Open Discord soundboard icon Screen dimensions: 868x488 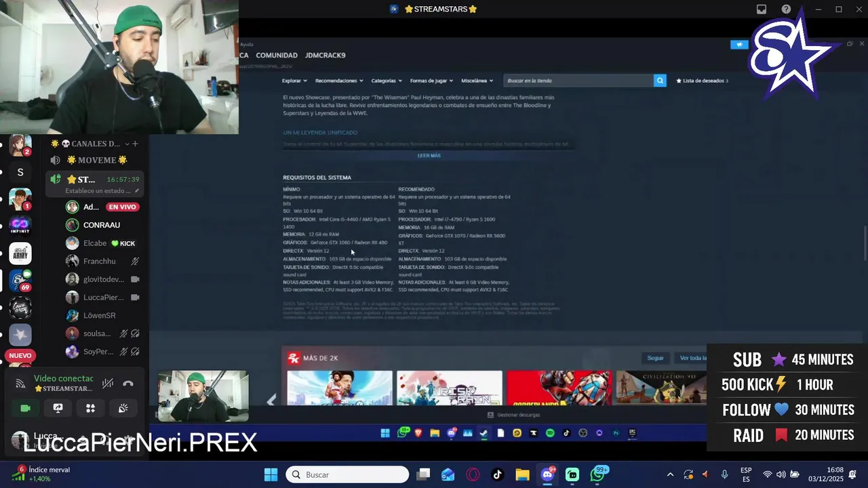[x=123, y=408]
